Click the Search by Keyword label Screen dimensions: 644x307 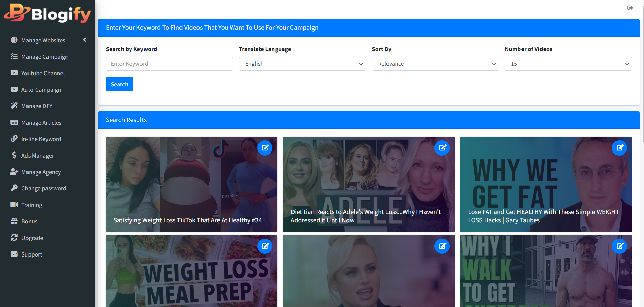(131, 49)
